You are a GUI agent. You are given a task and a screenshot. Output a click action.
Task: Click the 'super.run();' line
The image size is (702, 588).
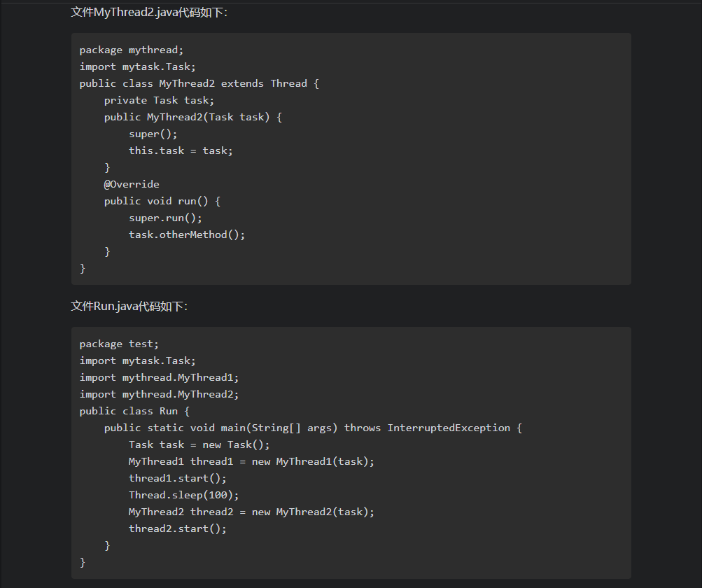click(165, 218)
